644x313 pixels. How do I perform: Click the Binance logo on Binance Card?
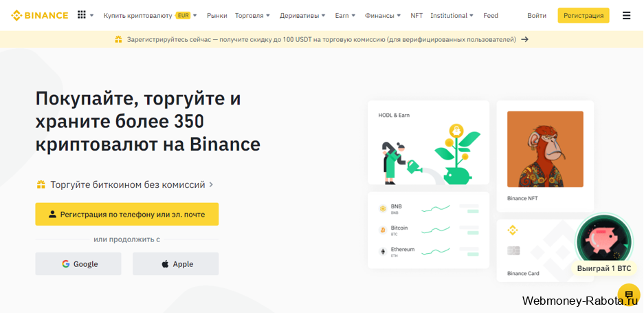(x=512, y=230)
